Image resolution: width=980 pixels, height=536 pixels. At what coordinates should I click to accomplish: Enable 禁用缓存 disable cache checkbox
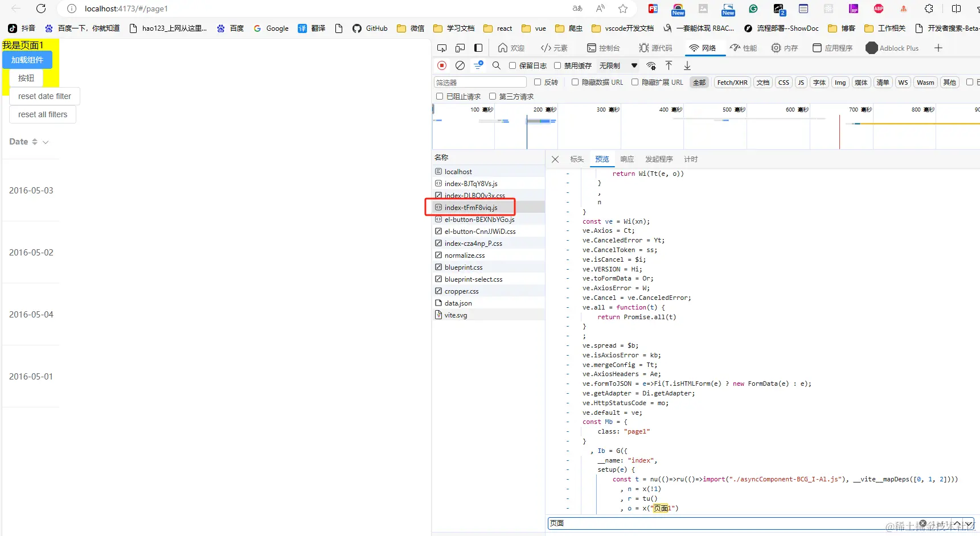557,65
